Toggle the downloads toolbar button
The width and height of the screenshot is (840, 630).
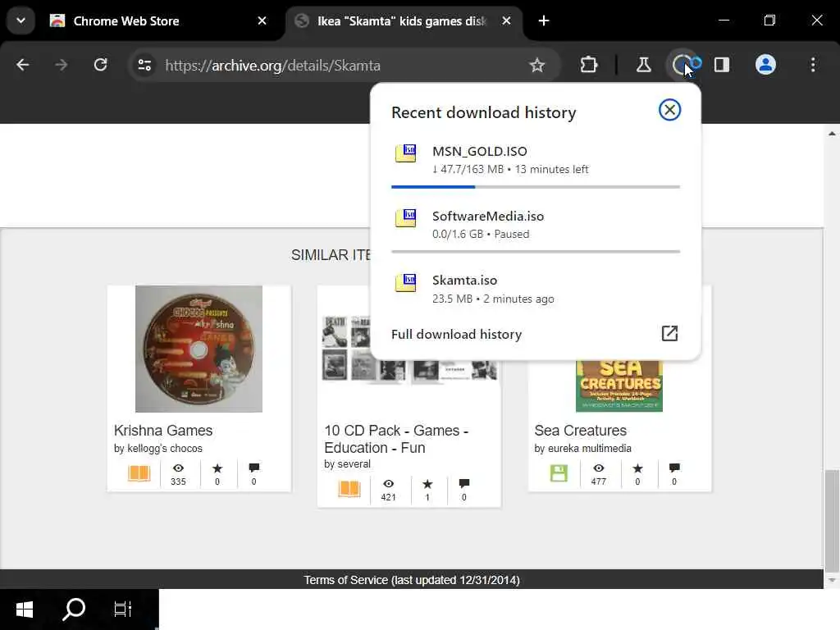685,66
